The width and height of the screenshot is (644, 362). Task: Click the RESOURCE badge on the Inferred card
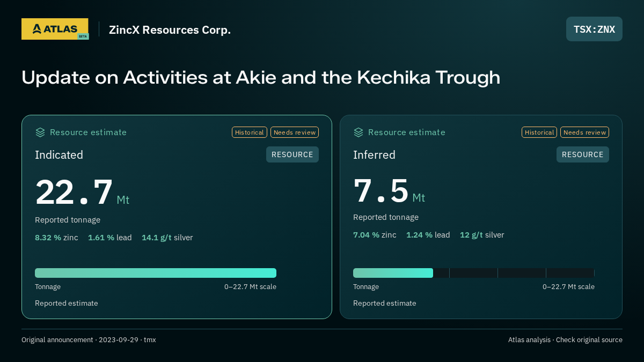(583, 154)
